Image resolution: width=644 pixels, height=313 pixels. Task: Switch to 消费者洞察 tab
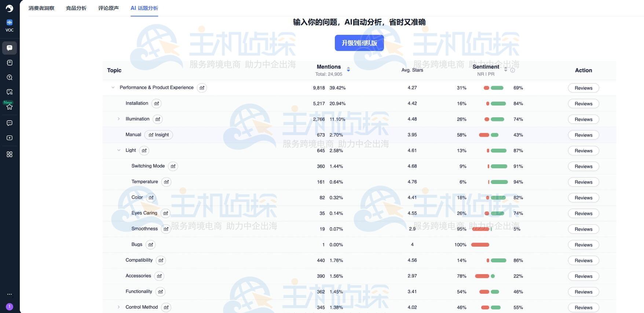(x=41, y=8)
